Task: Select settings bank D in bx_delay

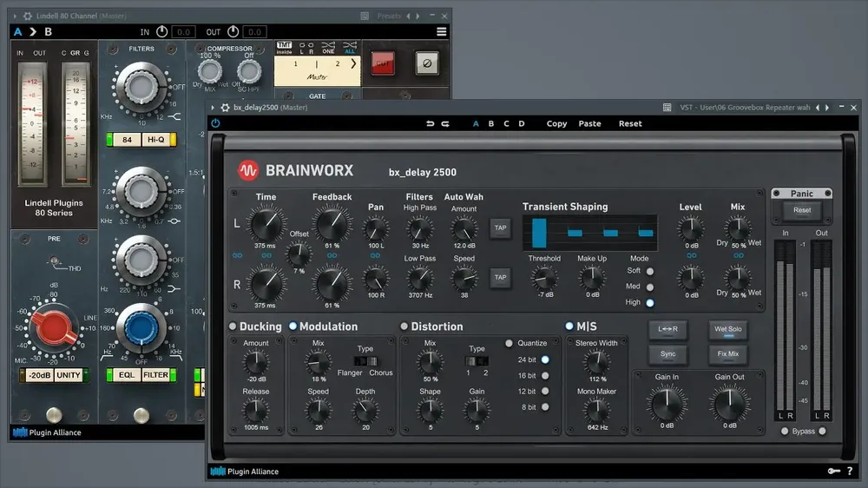Action: pos(522,123)
